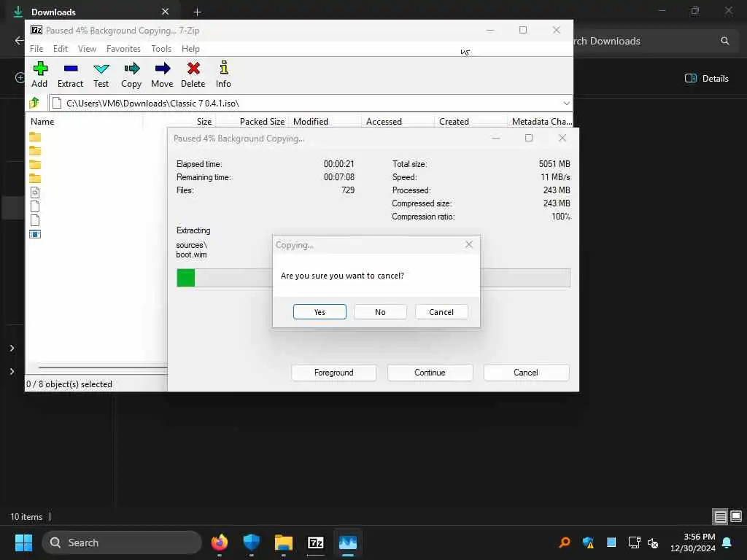The width and height of the screenshot is (747, 560).
Task: Switch Explorer to large thumbnails view icon
Action: click(x=735, y=516)
